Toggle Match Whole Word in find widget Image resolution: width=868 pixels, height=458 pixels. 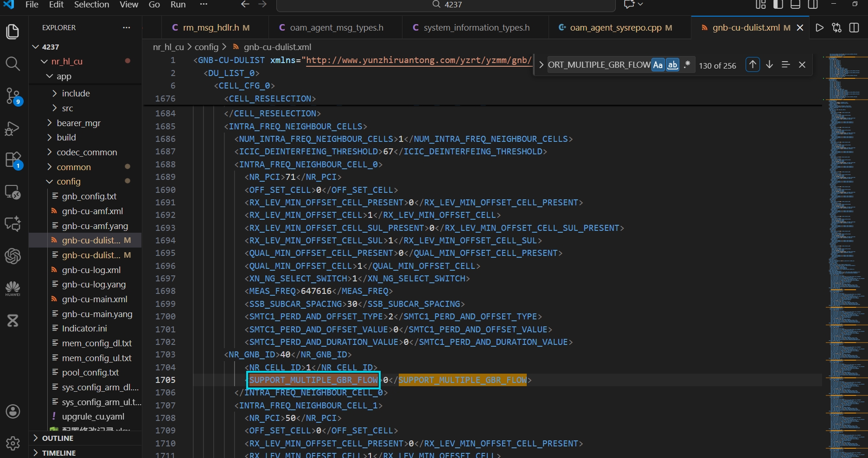click(x=672, y=65)
